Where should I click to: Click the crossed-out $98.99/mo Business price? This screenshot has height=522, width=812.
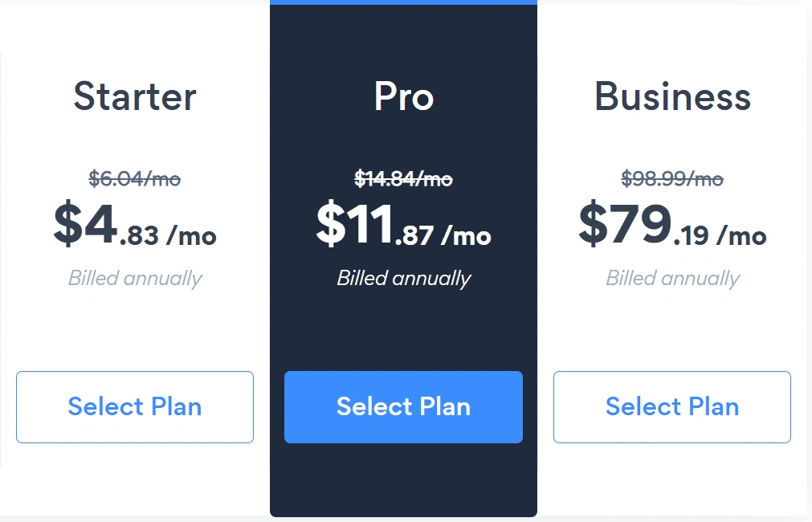coord(672,178)
